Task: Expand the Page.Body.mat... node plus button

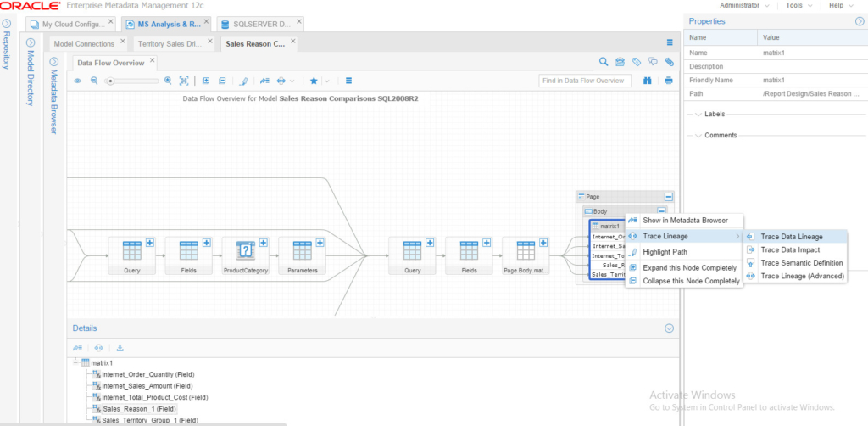Action: pos(543,243)
